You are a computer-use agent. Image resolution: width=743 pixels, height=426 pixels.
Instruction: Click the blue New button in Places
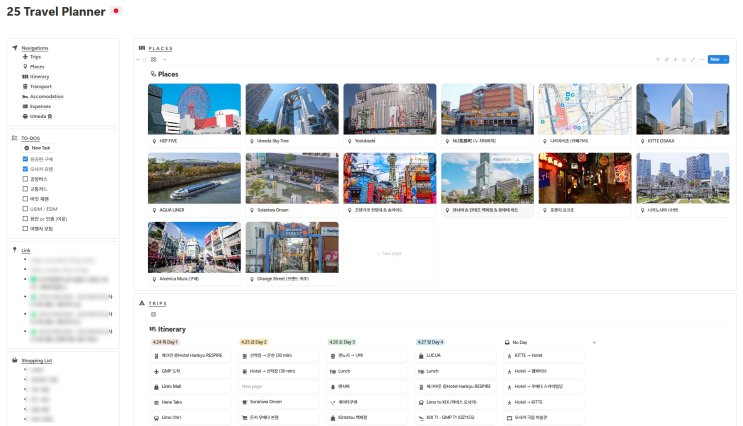tap(715, 60)
